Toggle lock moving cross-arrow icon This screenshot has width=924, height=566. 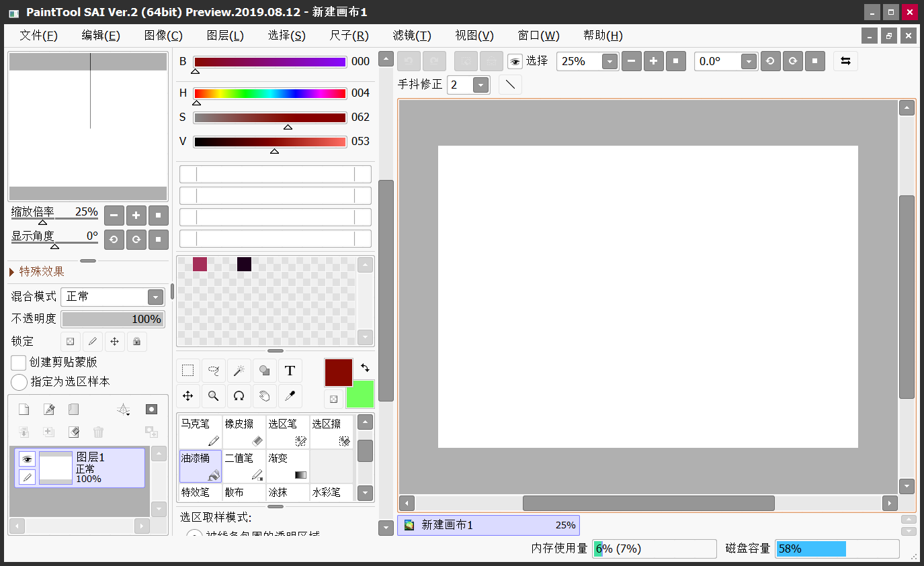pyautogui.click(x=114, y=341)
